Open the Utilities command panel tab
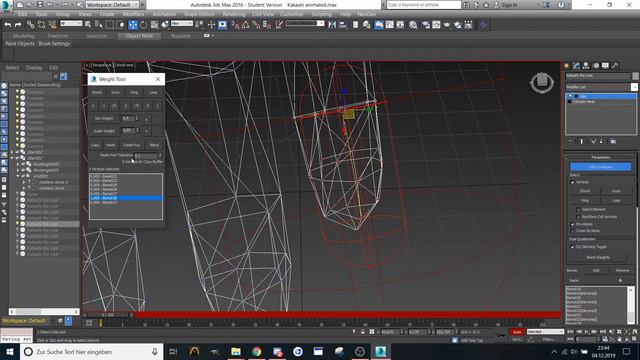The image size is (640, 360). (615, 65)
